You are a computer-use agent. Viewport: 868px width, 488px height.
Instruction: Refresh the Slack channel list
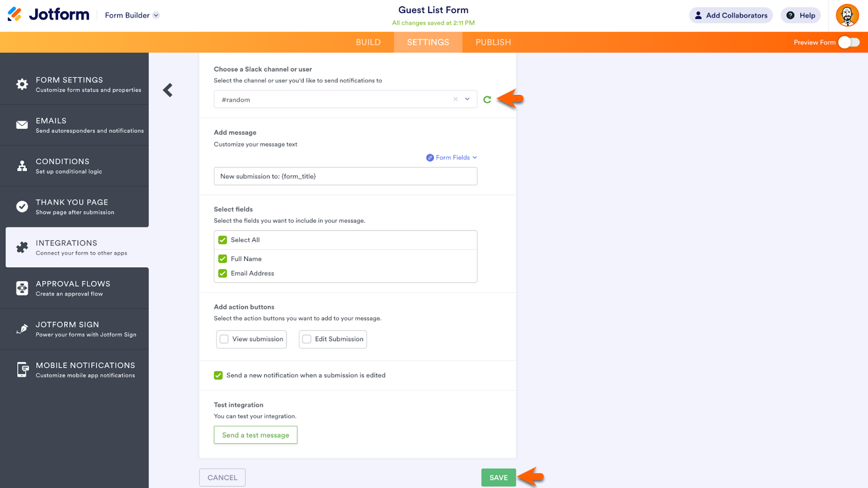[487, 99]
